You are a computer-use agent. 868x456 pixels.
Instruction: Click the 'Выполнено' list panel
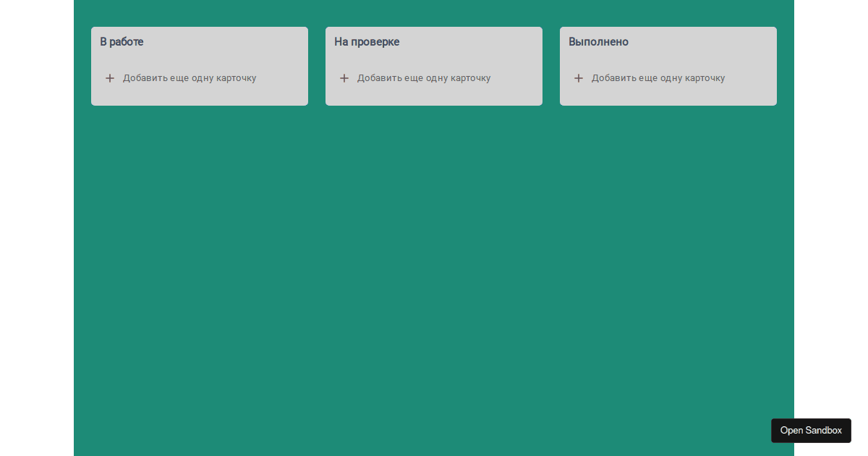coord(668,65)
